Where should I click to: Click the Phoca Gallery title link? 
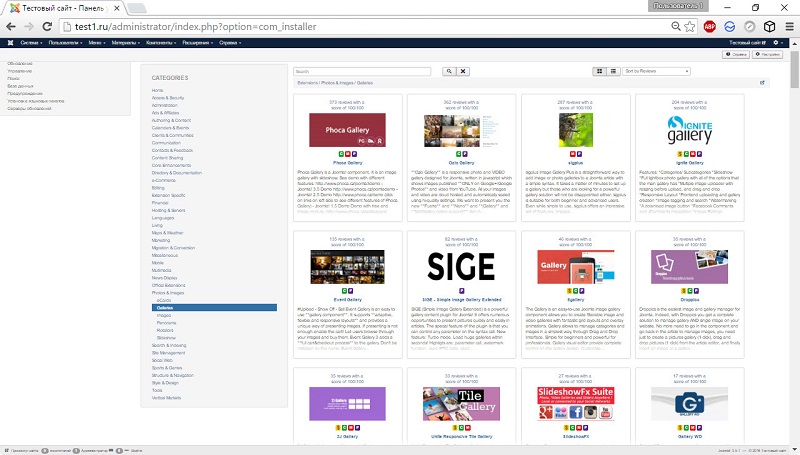[347, 163]
